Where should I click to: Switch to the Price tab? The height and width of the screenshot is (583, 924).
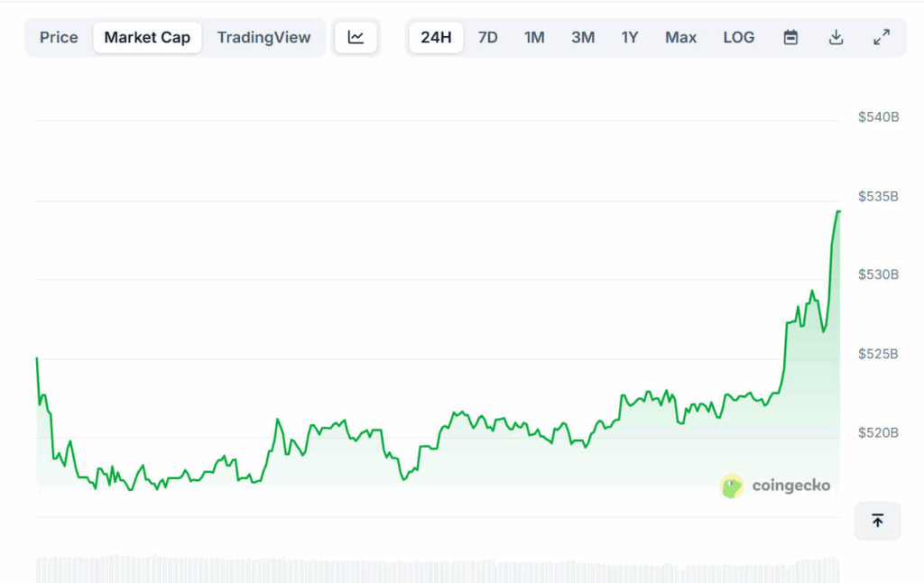pos(59,38)
